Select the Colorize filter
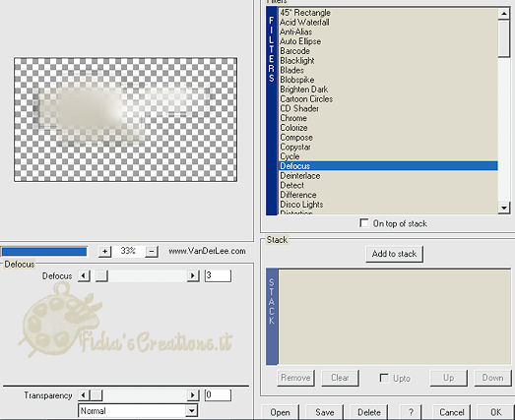Viewport: 515px width, 420px height. click(x=388, y=128)
